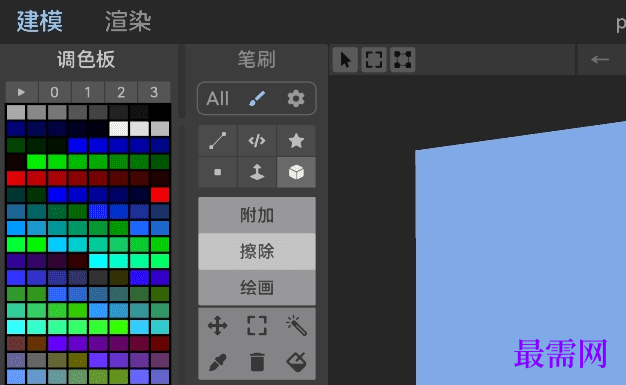Screen dimensions: 626x385
Task: Select the marquee region select tool
Action: click(257, 326)
